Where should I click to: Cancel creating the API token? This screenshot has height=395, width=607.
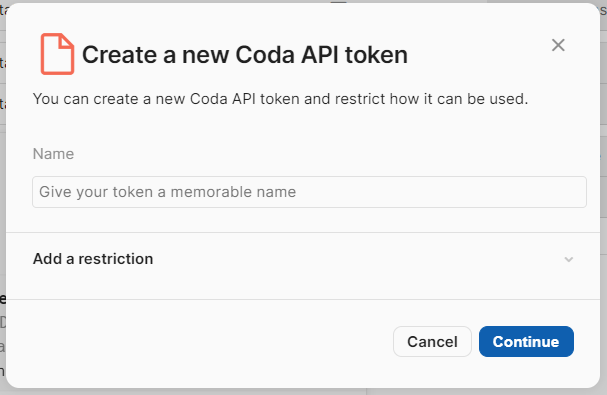(x=432, y=342)
